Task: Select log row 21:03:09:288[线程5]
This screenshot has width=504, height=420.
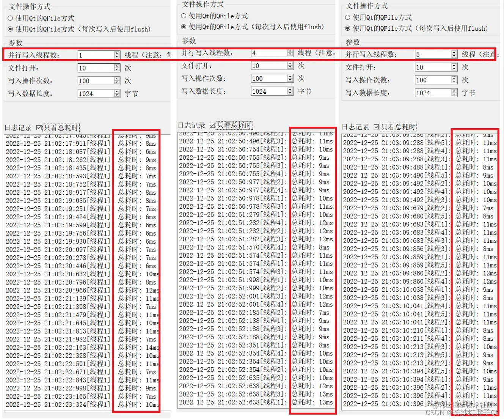Action: (x=420, y=143)
